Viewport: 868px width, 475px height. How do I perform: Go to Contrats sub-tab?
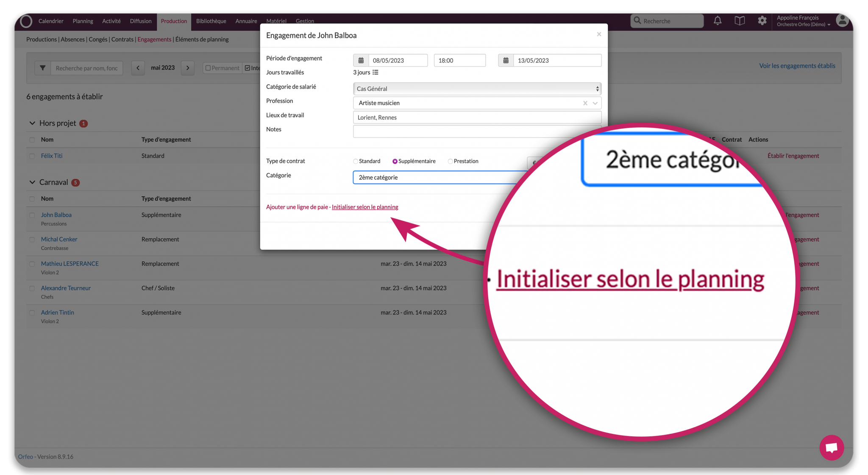(x=122, y=39)
